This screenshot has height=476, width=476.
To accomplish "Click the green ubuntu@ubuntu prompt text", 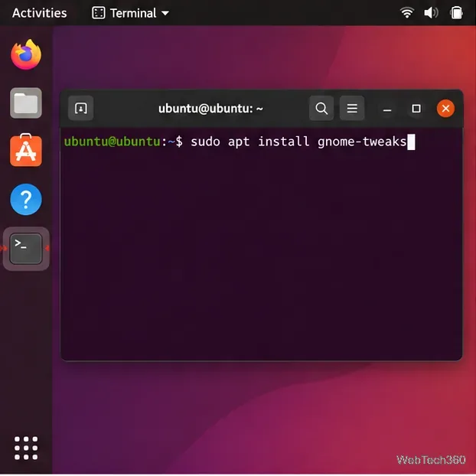I will click(x=112, y=142).
